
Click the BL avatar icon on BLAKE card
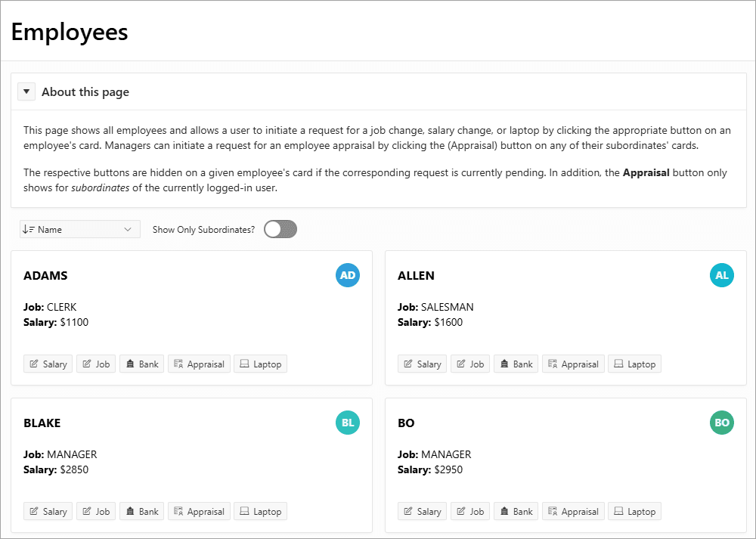pos(348,423)
